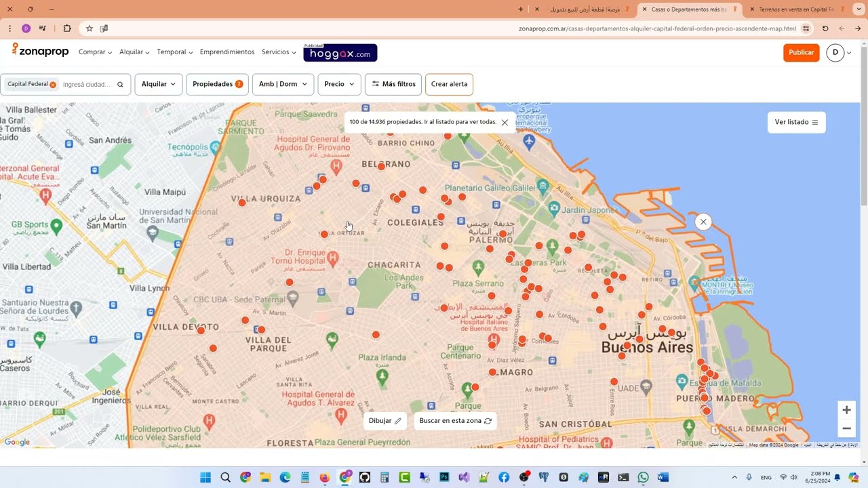Open the Chrome three-dot menu
The image size is (868, 488).
(9, 28)
